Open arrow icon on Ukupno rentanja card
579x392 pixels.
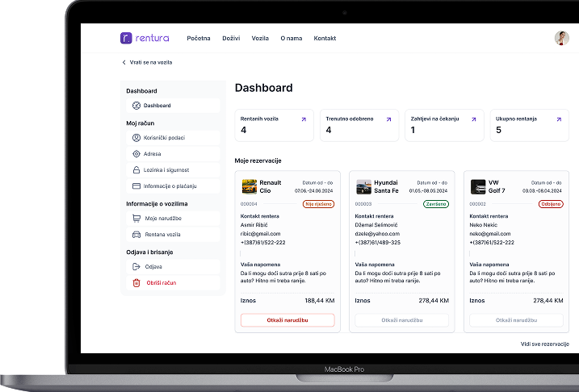558,119
